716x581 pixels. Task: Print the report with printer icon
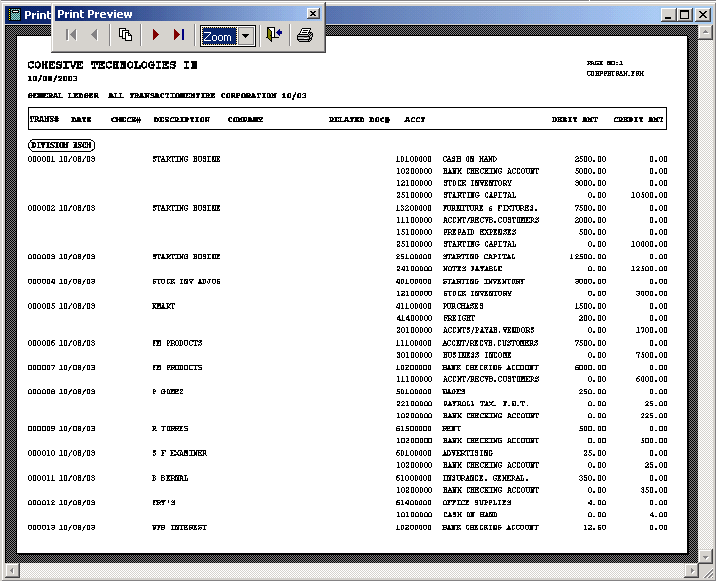pyautogui.click(x=305, y=35)
